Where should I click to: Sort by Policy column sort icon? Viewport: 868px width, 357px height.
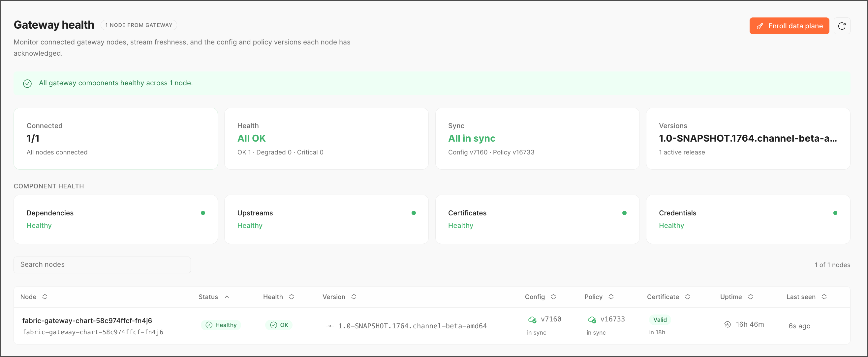point(611,297)
